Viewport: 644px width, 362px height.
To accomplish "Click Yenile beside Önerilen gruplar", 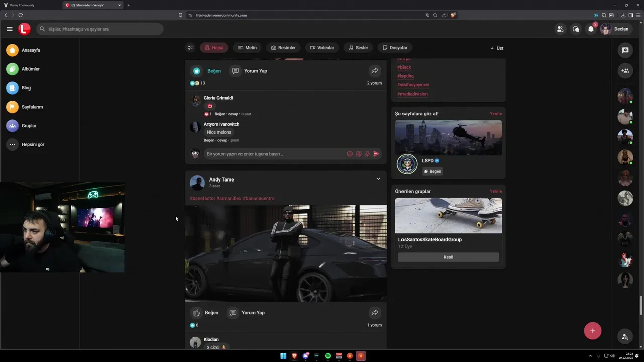I will 496,191.
